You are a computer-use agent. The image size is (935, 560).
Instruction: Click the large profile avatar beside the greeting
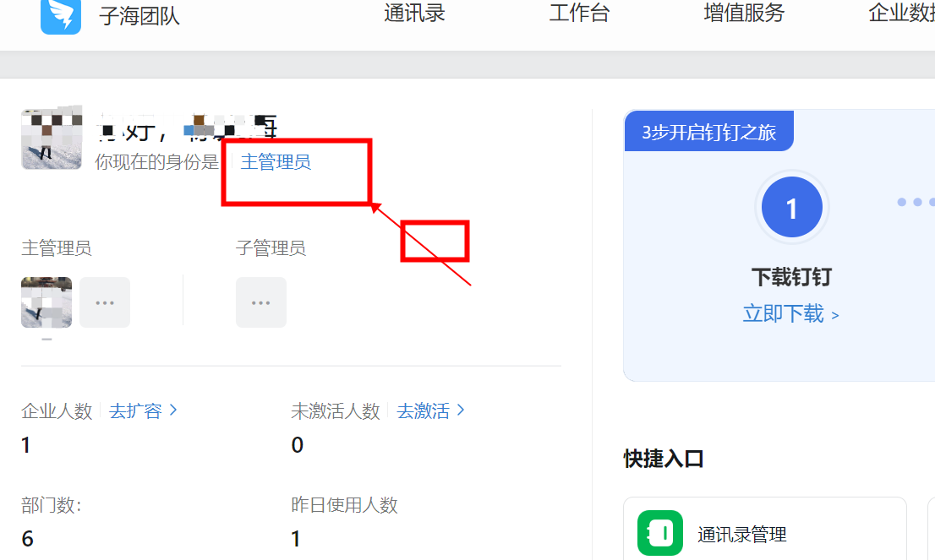point(52,139)
